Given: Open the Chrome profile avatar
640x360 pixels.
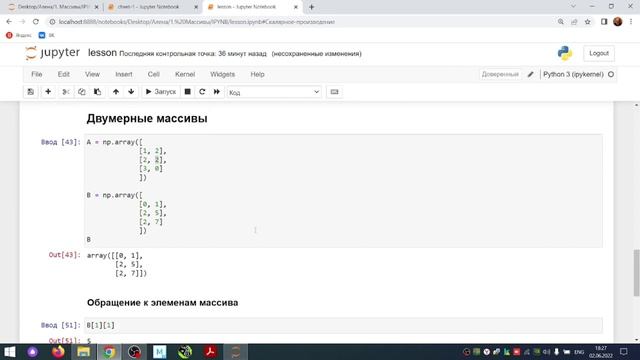Looking at the screenshot, I should [x=618, y=22].
